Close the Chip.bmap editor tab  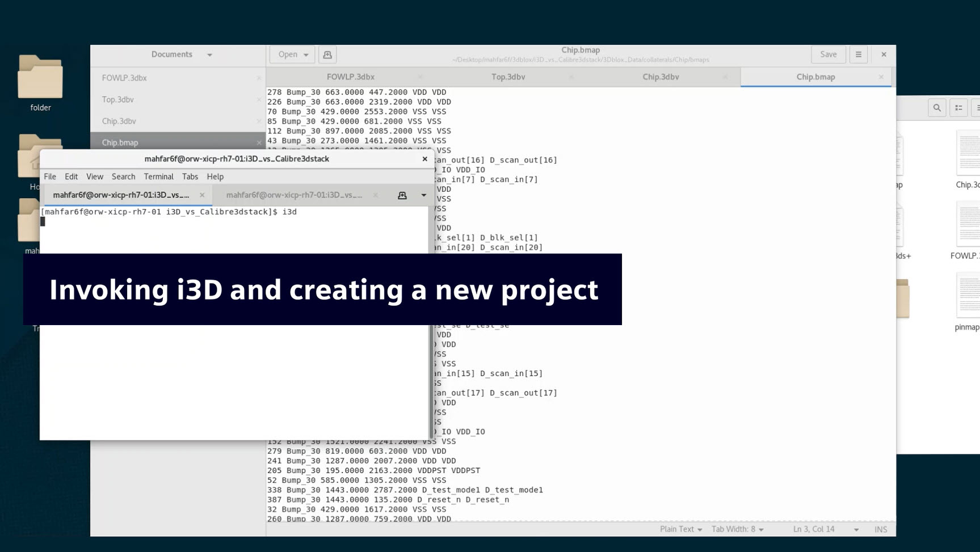pos(881,77)
